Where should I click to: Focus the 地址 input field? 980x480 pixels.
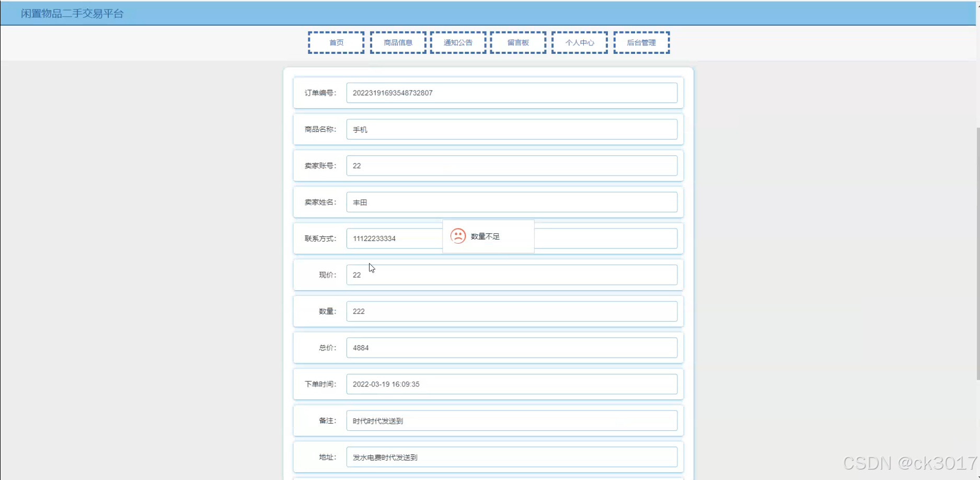(512, 457)
